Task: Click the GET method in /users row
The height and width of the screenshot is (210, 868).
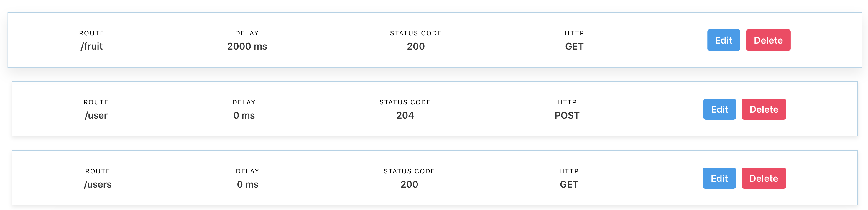Action: (x=569, y=184)
